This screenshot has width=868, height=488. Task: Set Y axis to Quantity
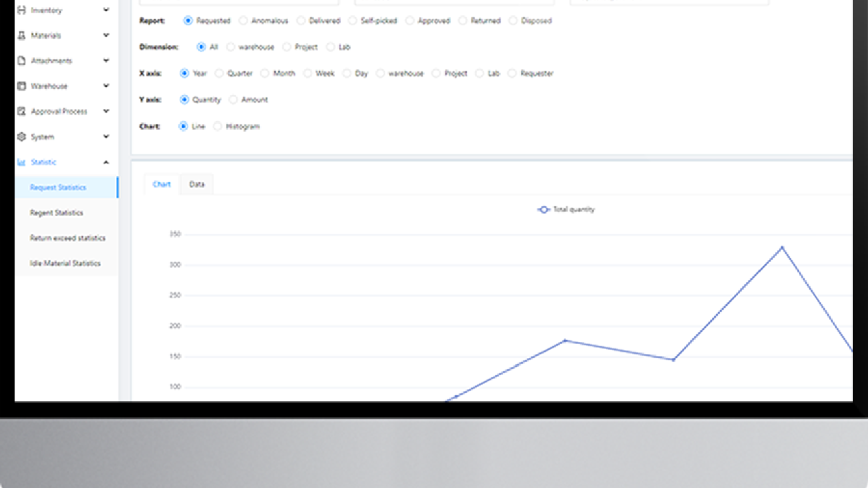184,99
